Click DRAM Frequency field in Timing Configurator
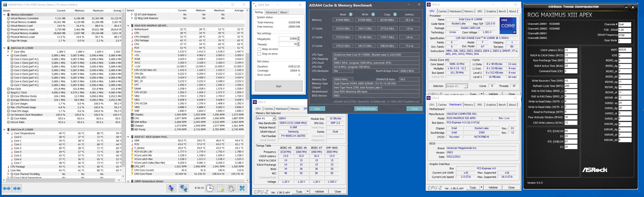 coord(625,35)
